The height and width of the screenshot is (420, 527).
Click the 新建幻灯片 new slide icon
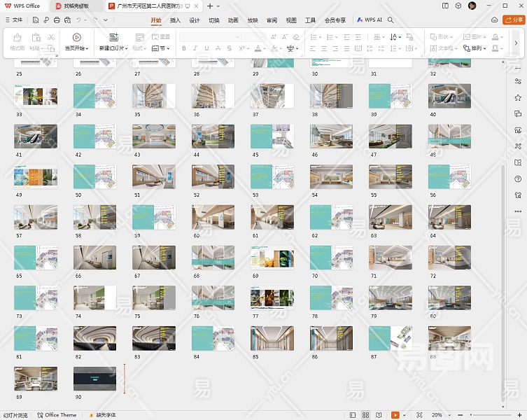pos(113,37)
